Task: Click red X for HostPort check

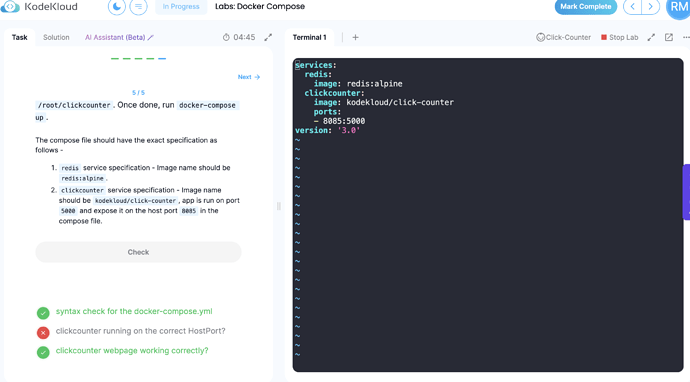Action: [x=43, y=333]
